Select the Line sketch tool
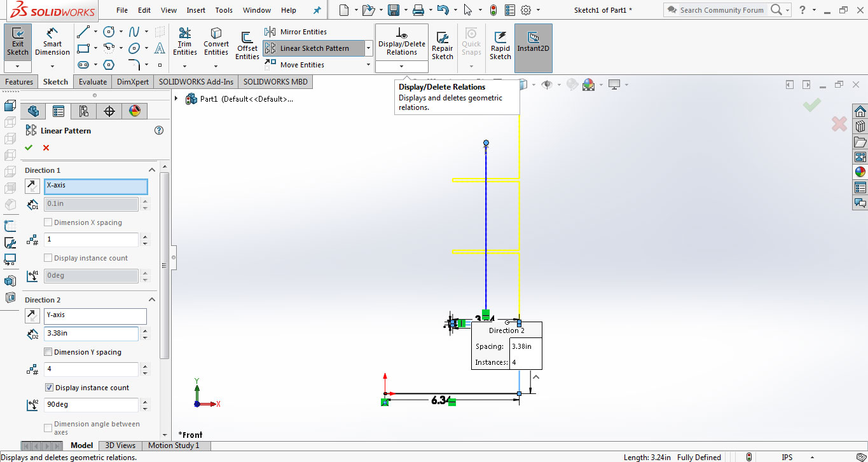Image resolution: width=868 pixels, height=462 pixels. coord(83,32)
